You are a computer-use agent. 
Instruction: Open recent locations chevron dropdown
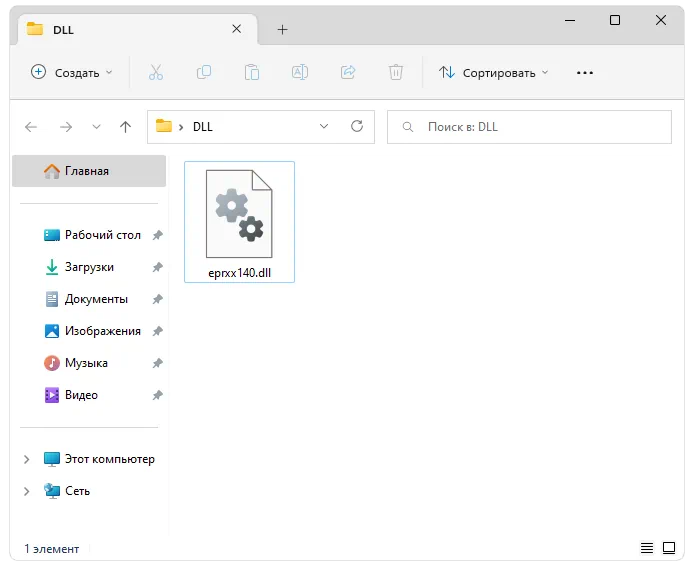tap(96, 127)
